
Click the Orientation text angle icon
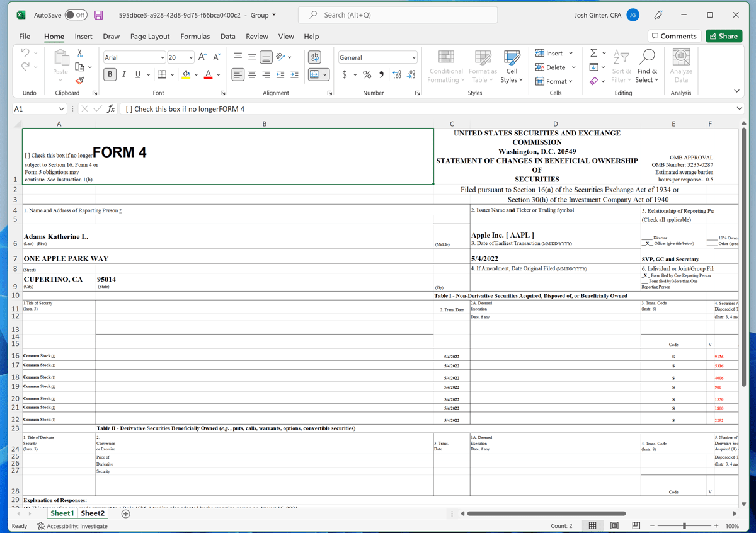[281, 57]
